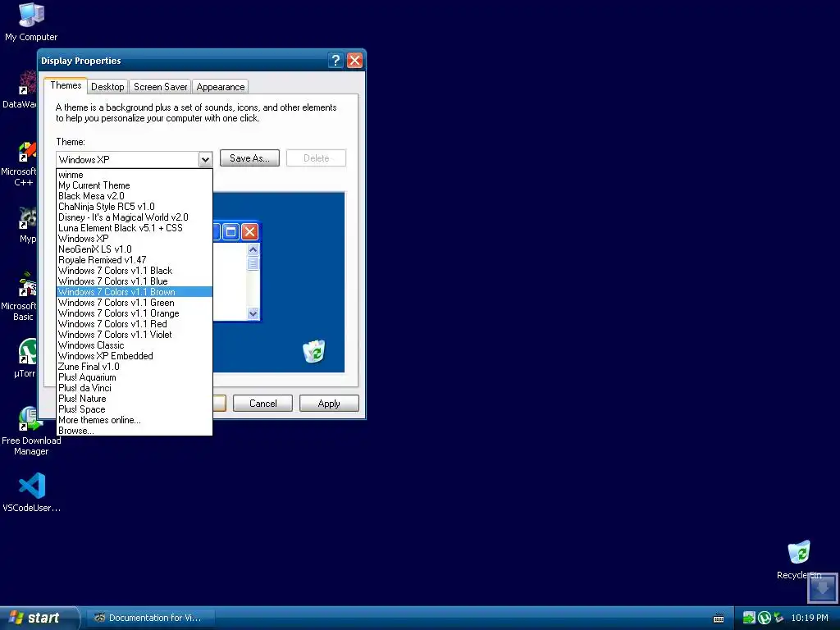Open the µTorrent desktop shortcut
The image size is (840, 630).
25,358
